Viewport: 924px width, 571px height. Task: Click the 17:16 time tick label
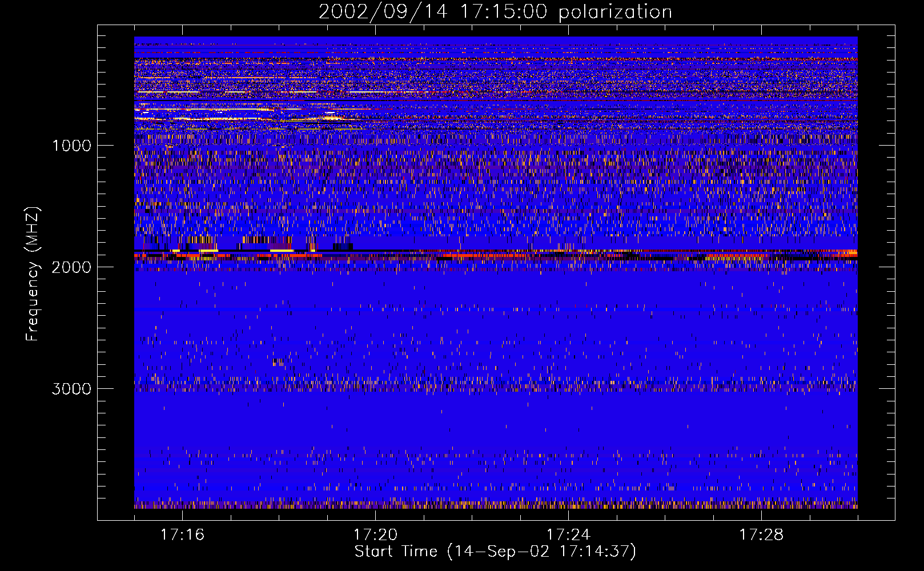[182, 535]
